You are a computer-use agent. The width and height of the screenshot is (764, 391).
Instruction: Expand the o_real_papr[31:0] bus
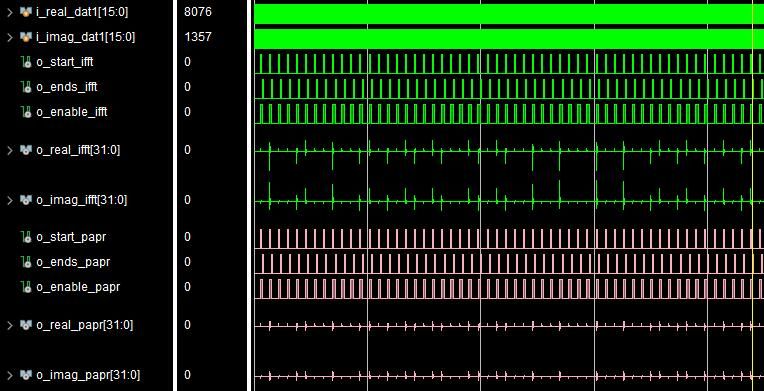(x=10, y=325)
